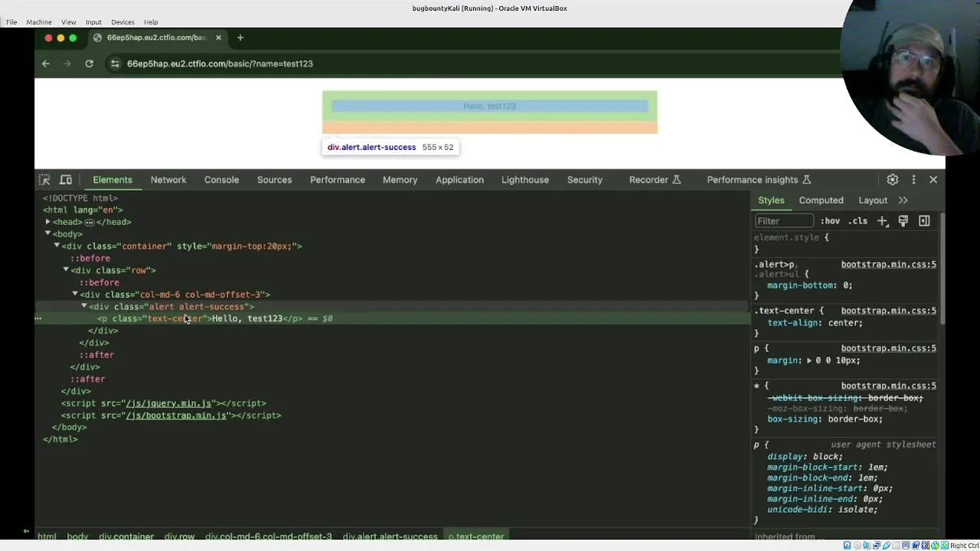
Task: Focus the Styles Filter input field
Action: (x=784, y=221)
